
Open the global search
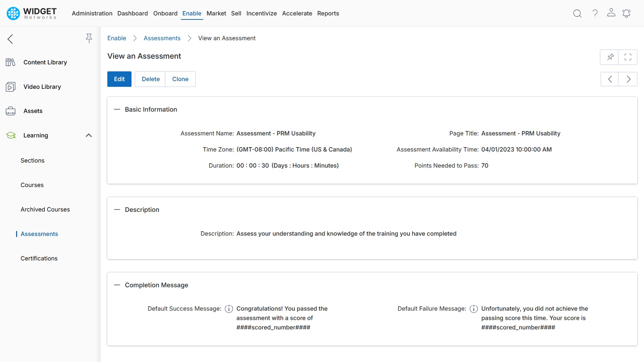click(x=577, y=13)
